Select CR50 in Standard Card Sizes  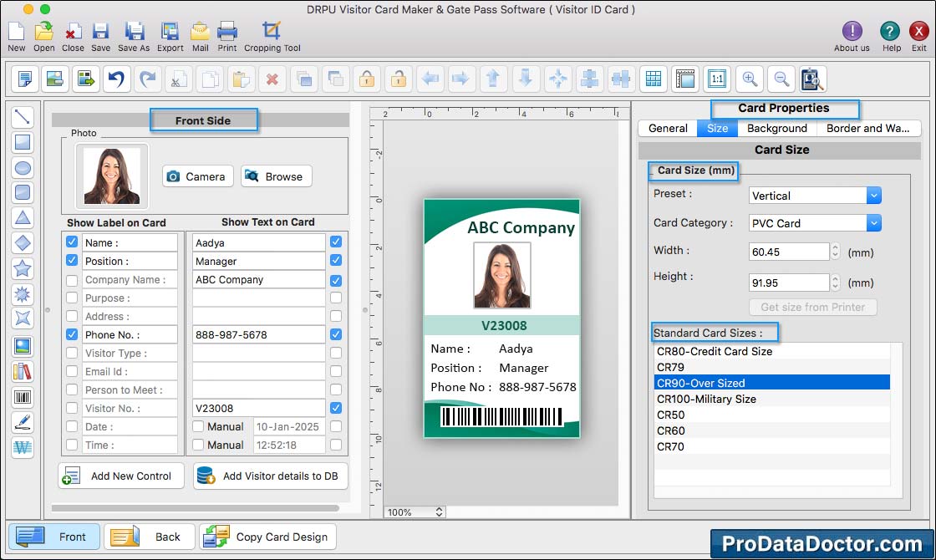point(772,415)
